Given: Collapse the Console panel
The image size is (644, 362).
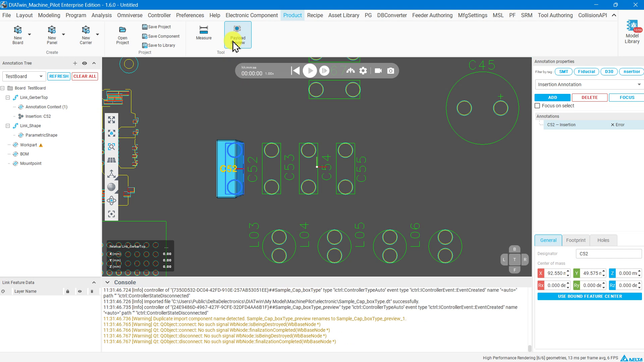Looking at the screenshot, I should [107, 283].
